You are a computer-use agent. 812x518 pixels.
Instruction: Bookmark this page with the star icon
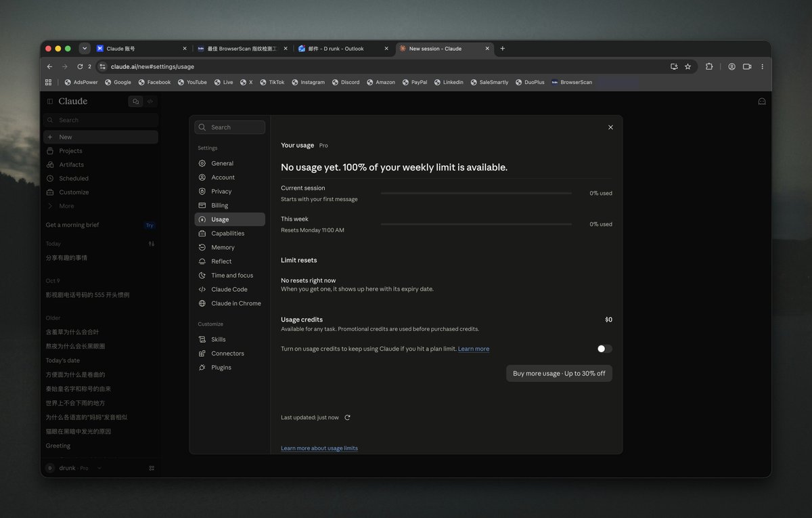(688, 66)
